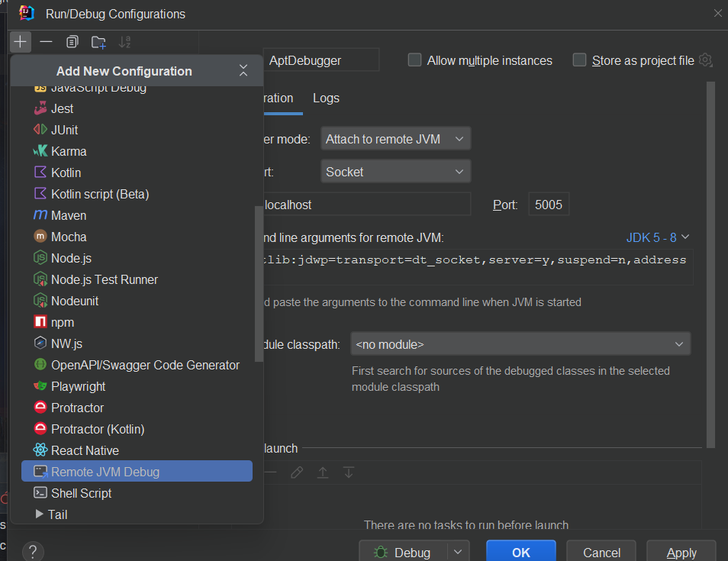This screenshot has height=561, width=728.
Task: Switch to the Logs tab
Action: click(326, 98)
